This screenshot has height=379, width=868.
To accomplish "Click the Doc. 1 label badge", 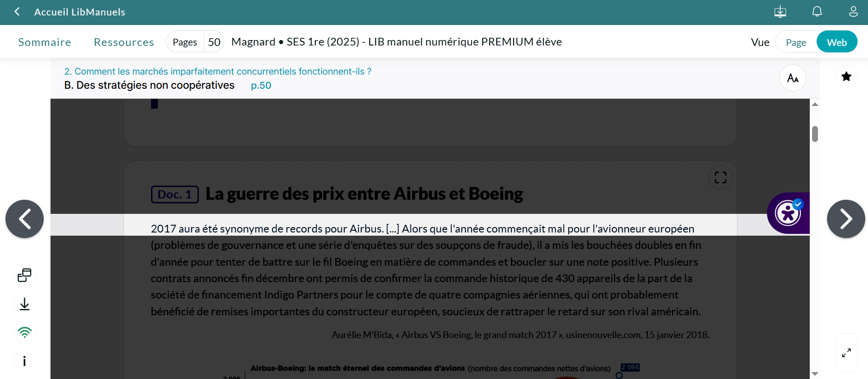I will pyautogui.click(x=175, y=194).
